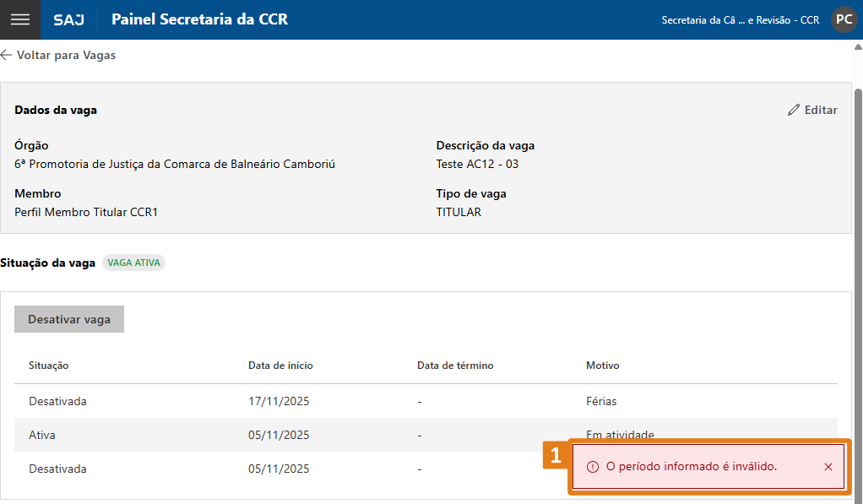Click the back arrow icon beside Voltar
Viewport: 863px width, 504px height.
tap(7, 55)
